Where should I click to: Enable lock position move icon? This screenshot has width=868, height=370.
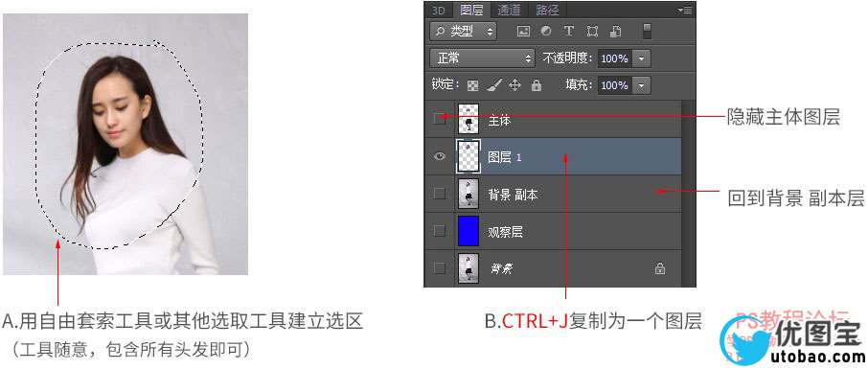pyautogui.click(x=514, y=85)
